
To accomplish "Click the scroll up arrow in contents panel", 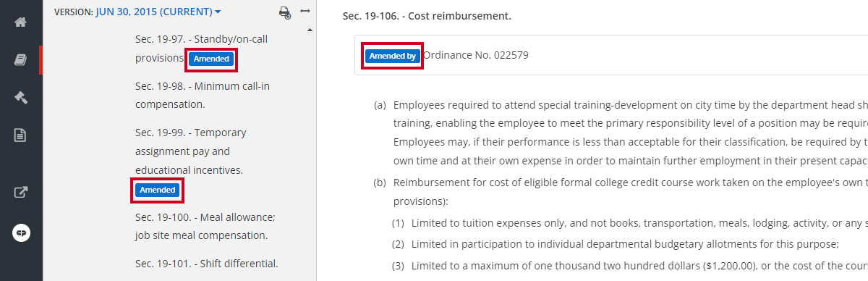I will [x=310, y=30].
